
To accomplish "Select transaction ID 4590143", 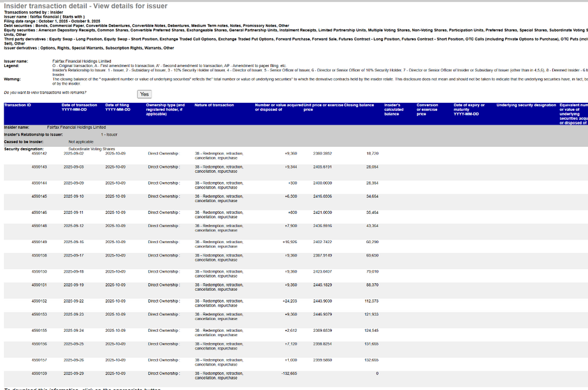I will tap(39, 167).
